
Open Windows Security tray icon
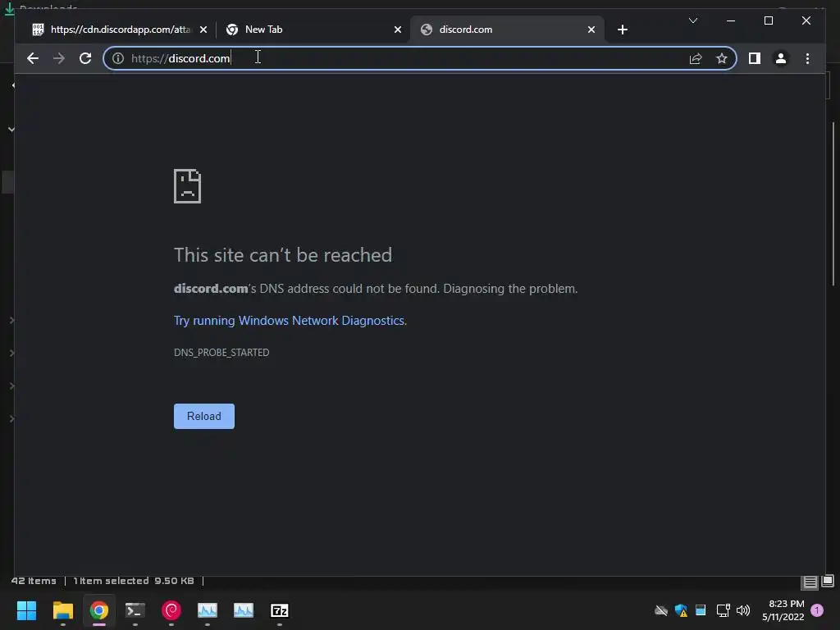(681, 610)
